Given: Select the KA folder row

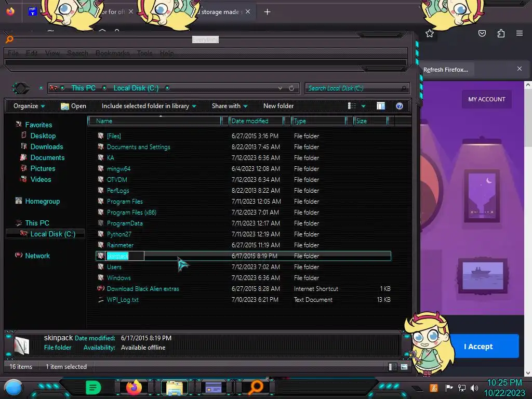Looking at the screenshot, I should [x=243, y=158].
